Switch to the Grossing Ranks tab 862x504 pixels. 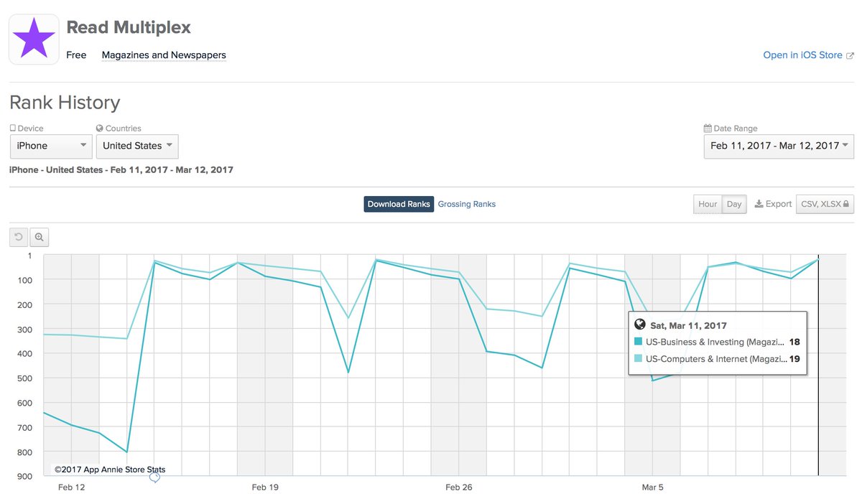coord(467,204)
